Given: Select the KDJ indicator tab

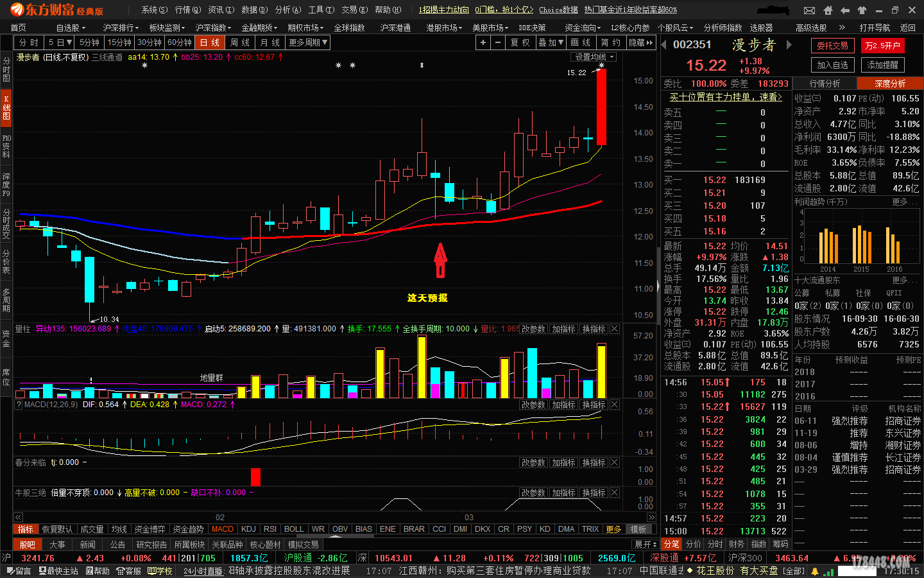Looking at the screenshot, I should [x=248, y=529].
